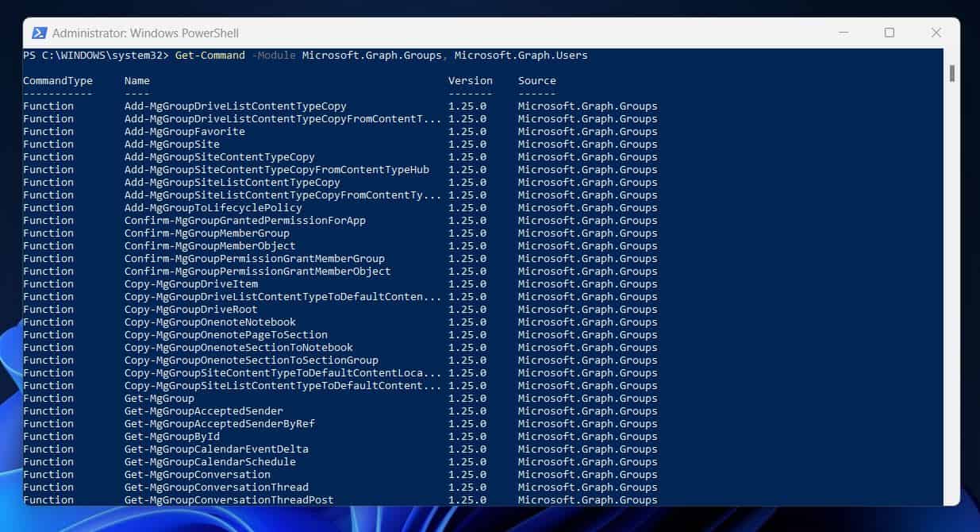Click Add-MgGroupToLifecyclePolicy entry
The width and height of the screenshot is (980, 532).
tap(213, 208)
